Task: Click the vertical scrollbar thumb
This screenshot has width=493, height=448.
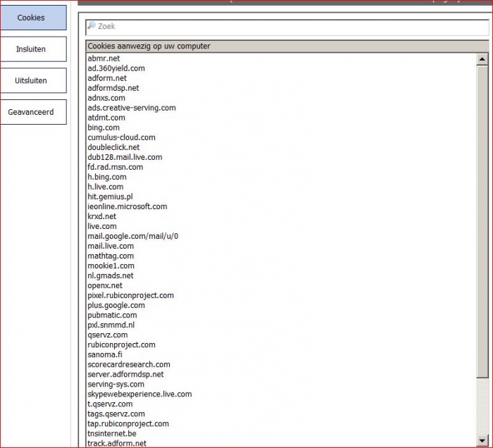Action: pyautogui.click(x=482, y=222)
